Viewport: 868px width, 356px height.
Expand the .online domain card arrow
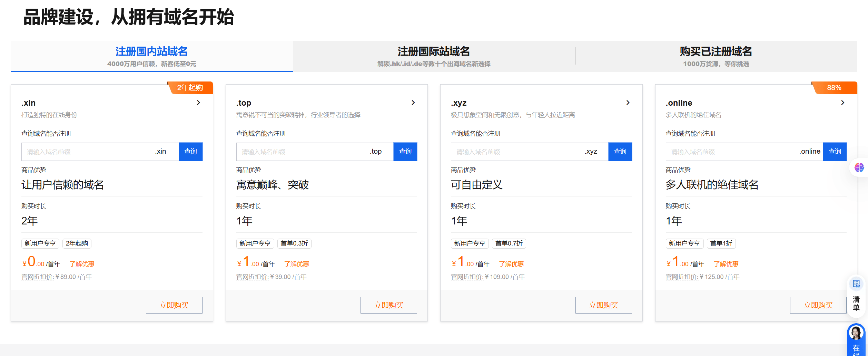click(842, 103)
